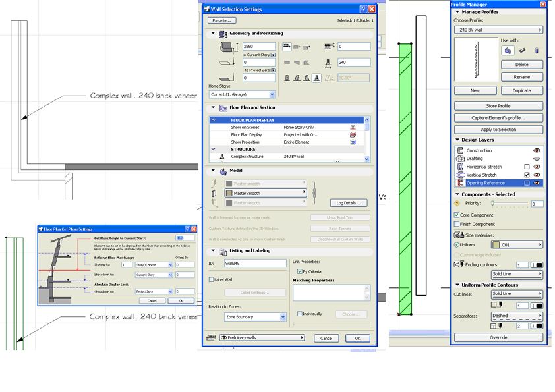Image resolution: width=555 pixels, height=392 pixels.
Task: Click the Priority slider in Components panel
Action: point(494,204)
